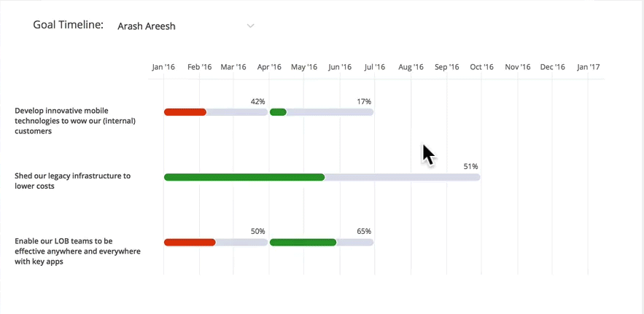Open the Enable our LOB teams goal
The height and width of the screenshot is (314, 644).
pyautogui.click(x=77, y=251)
